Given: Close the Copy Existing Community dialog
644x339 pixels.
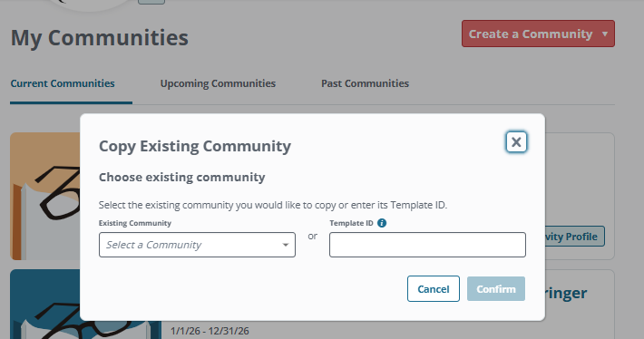Looking at the screenshot, I should (x=516, y=142).
